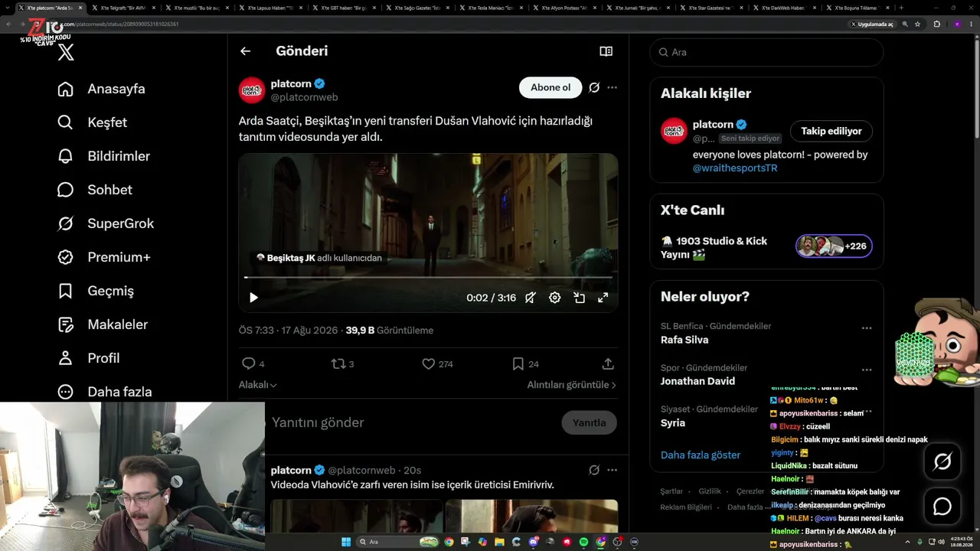Viewport: 980px width, 551px height.
Task: Open SuperGrok from the sidebar
Action: [x=106, y=223]
